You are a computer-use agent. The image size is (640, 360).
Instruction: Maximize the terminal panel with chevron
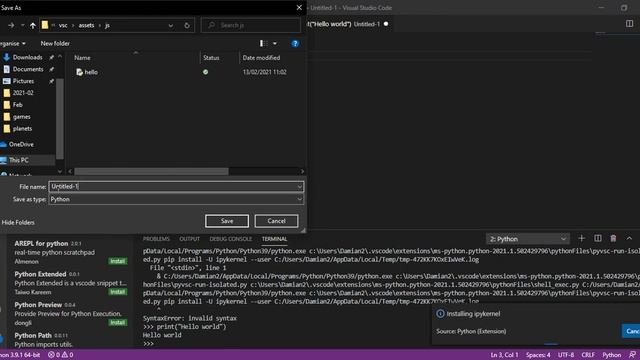click(x=629, y=238)
